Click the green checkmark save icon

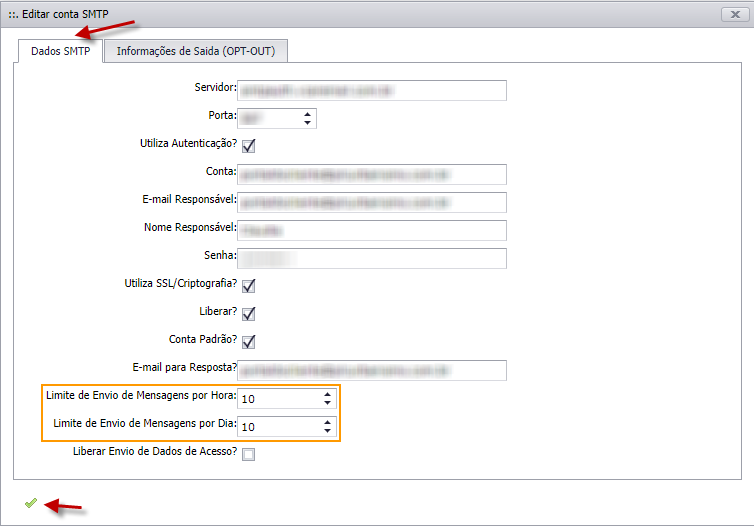30,503
